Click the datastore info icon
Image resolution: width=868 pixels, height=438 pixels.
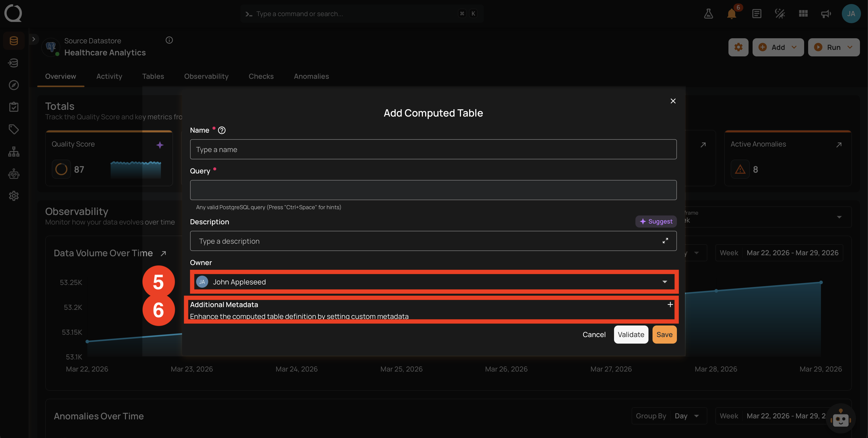pyautogui.click(x=169, y=40)
